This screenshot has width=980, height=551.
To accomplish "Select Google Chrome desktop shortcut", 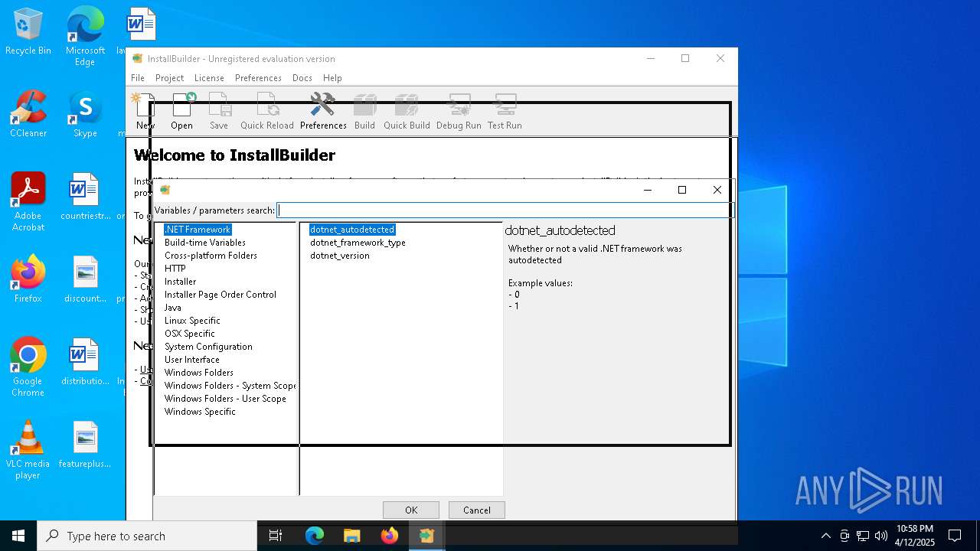I will [28, 367].
